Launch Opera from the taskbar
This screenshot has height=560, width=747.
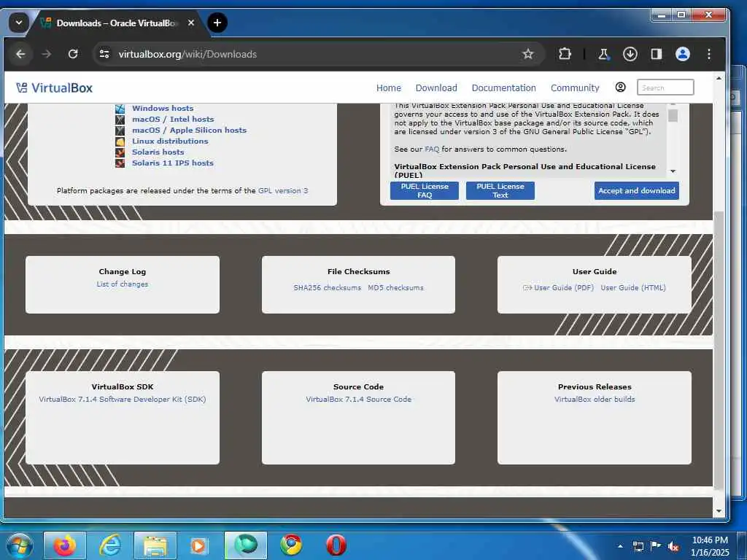(x=336, y=545)
